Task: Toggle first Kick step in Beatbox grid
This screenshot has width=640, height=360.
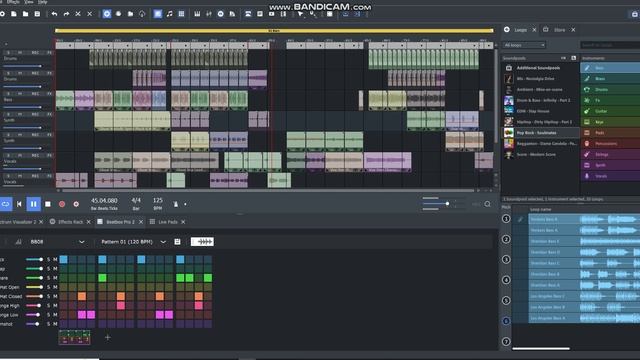Action: 63,259
